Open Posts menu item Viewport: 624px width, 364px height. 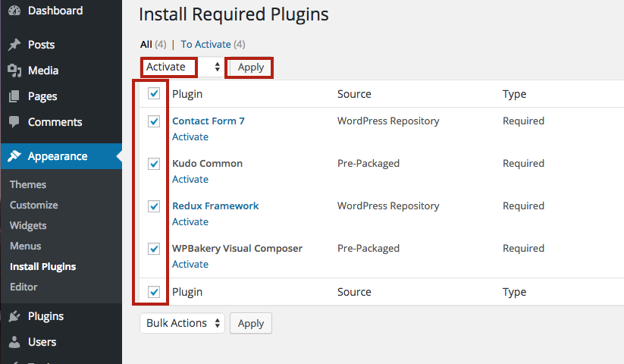(x=42, y=45)
